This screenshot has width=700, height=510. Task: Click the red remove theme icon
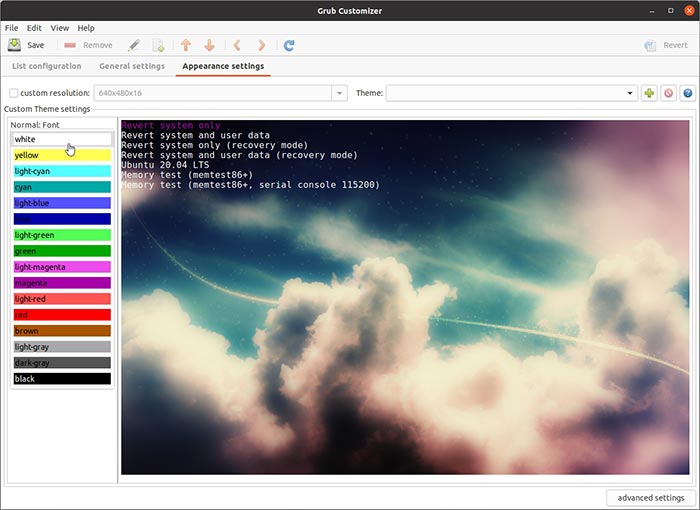pos(669,93)
